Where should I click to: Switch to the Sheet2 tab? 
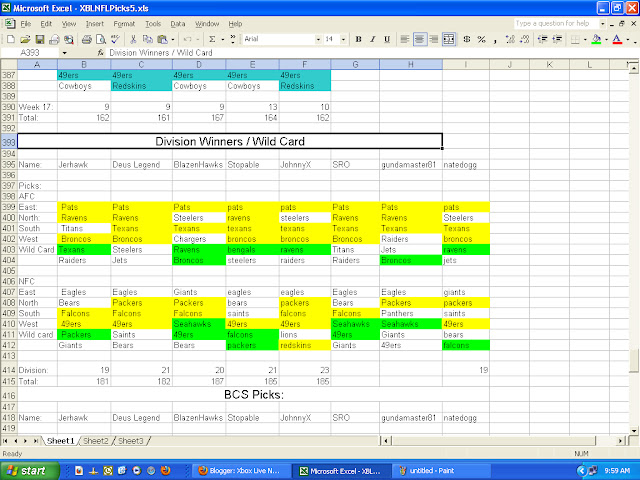(x=96, y=441)
